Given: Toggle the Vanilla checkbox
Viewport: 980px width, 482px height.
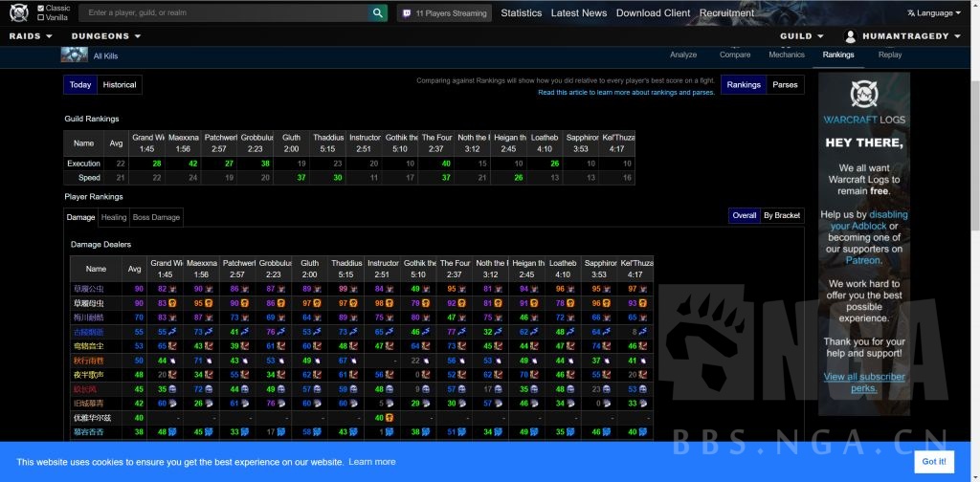Looking at the screenshot, I should tap(40, 18).
